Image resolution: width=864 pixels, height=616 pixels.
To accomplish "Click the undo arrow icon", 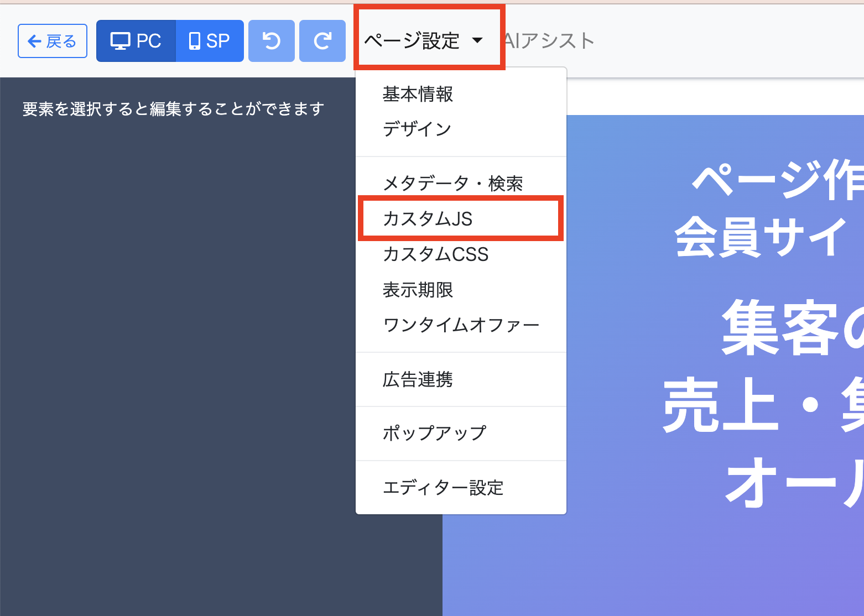I will coord(271,41).
